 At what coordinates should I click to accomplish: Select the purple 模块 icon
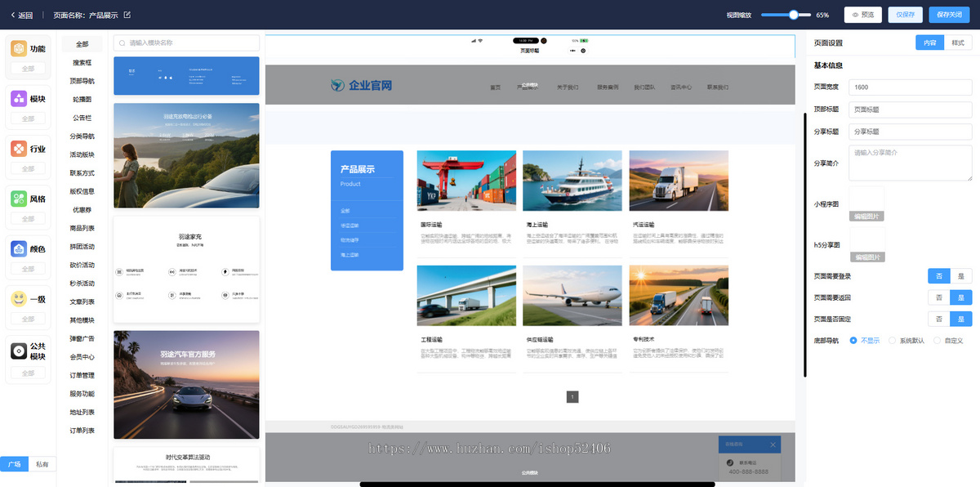pos(19,99)
